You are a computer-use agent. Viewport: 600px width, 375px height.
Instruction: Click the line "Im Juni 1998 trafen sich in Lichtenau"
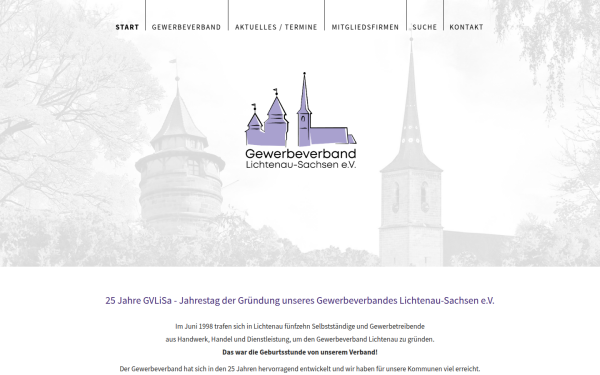[300, 326]
